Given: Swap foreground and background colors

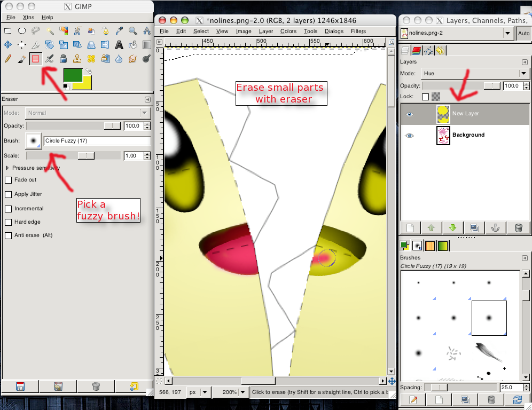Looking at the screenshot, I should pyautogui.click(x=89, y=71).
